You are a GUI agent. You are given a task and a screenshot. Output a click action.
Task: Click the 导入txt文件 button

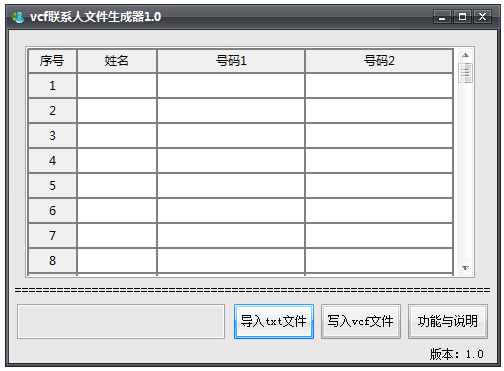(274, 321)
